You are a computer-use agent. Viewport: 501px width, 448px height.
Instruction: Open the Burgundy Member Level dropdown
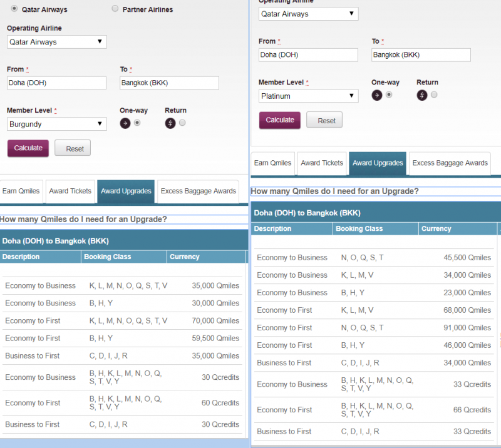(x=57, y=124)
